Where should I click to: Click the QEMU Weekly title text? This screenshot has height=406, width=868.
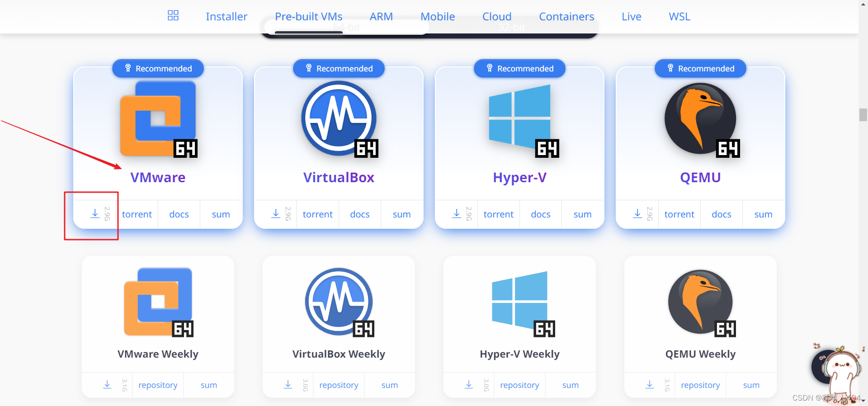[x=701, y=354]
